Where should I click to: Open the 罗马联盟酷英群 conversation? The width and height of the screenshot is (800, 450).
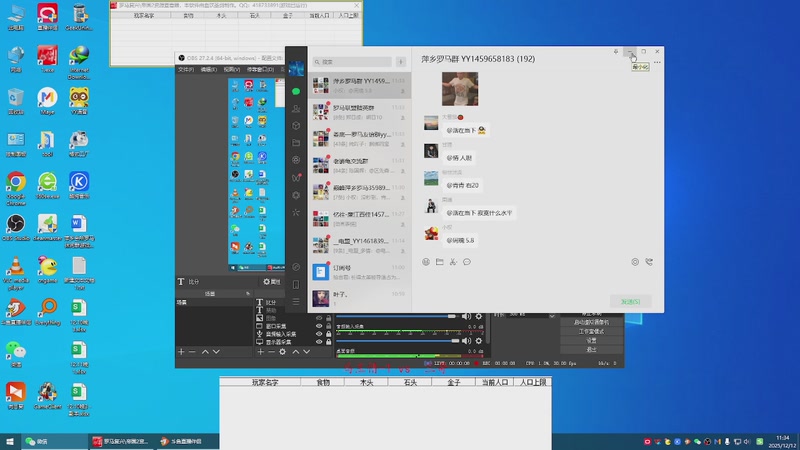[359, 112]
